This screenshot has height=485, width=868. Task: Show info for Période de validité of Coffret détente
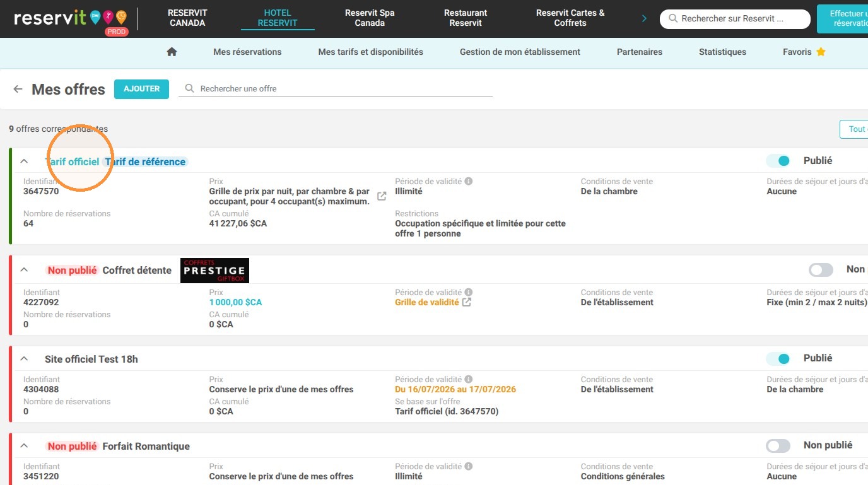469,292
